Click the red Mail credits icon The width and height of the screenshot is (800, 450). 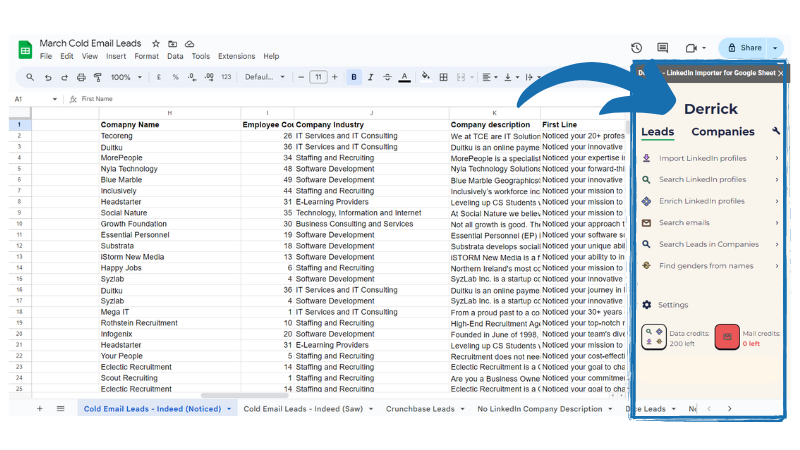point(727,337)
